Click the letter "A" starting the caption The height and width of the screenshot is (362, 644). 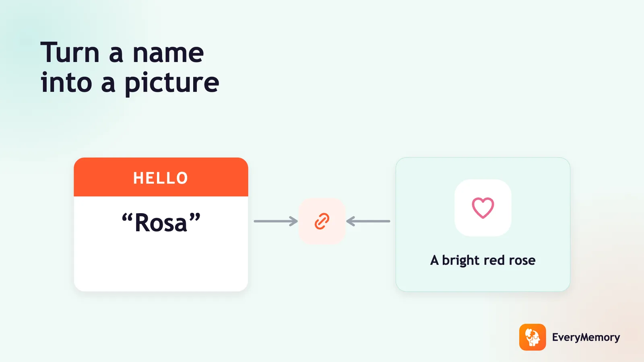[434, 260]
